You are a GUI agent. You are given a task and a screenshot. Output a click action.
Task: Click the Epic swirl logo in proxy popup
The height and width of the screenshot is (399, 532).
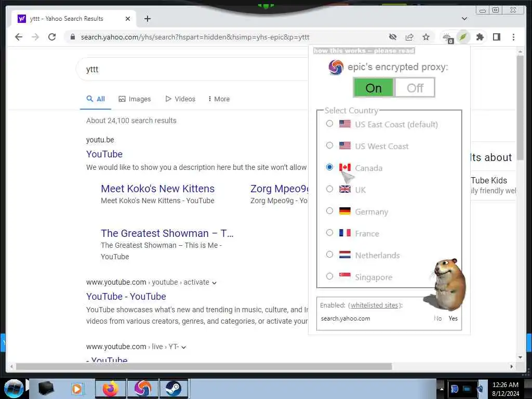coord(336,67)
